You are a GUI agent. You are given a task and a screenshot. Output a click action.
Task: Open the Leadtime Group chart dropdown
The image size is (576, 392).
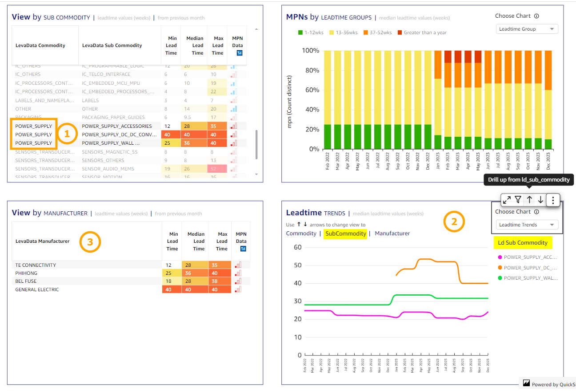point(527,29)
